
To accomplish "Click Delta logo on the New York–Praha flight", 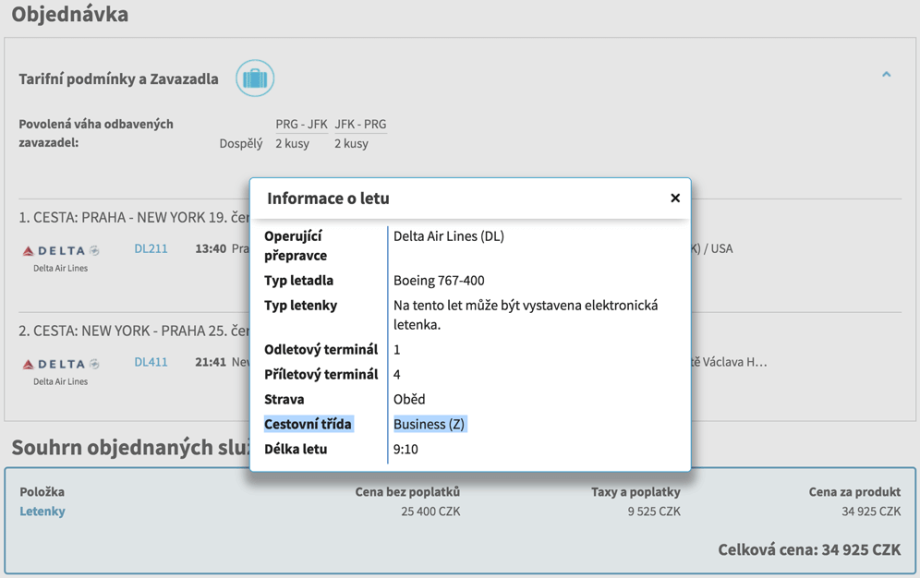I will (x=61, y=364).
